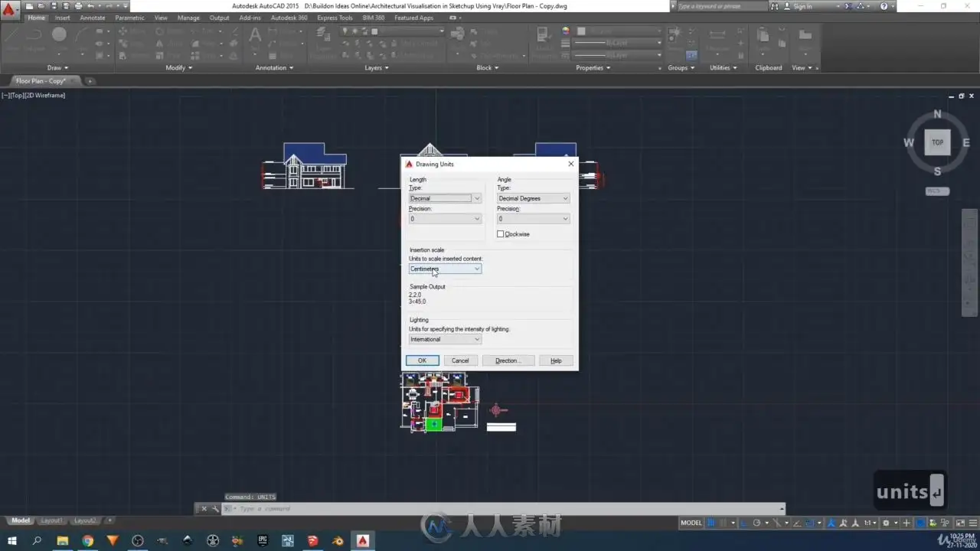Open the Length Precision dropdown
Screen dimensions: 980x551
(x=445, y=219)
